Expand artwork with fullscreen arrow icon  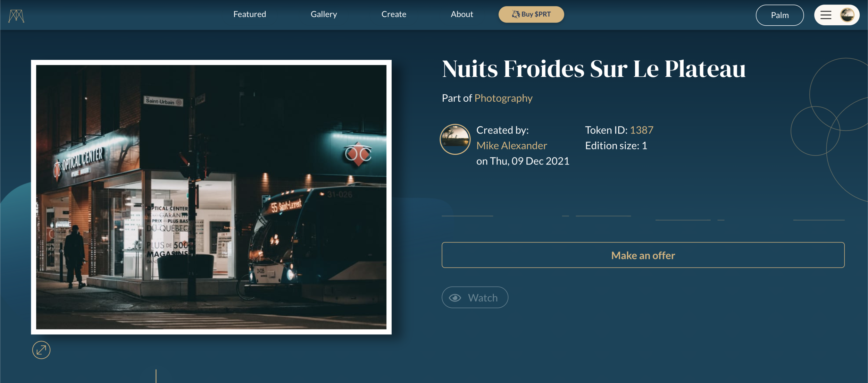(x=41, y=350)
